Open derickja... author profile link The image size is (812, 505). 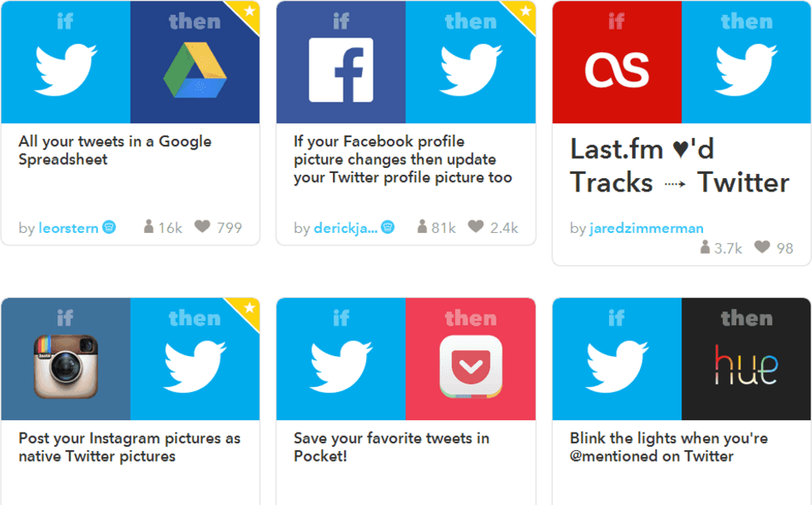345,228
